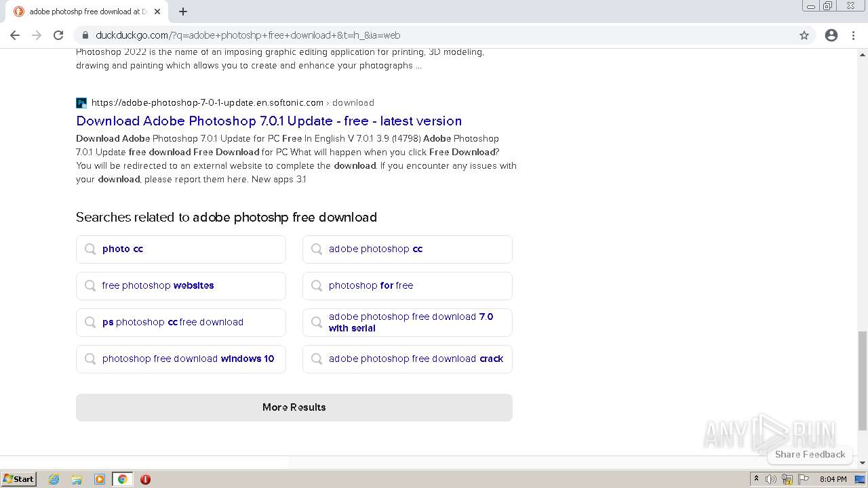Viewport: 868px width, 488px height.
Task: Click the result description about Free Download
Action: click(296, 159)
